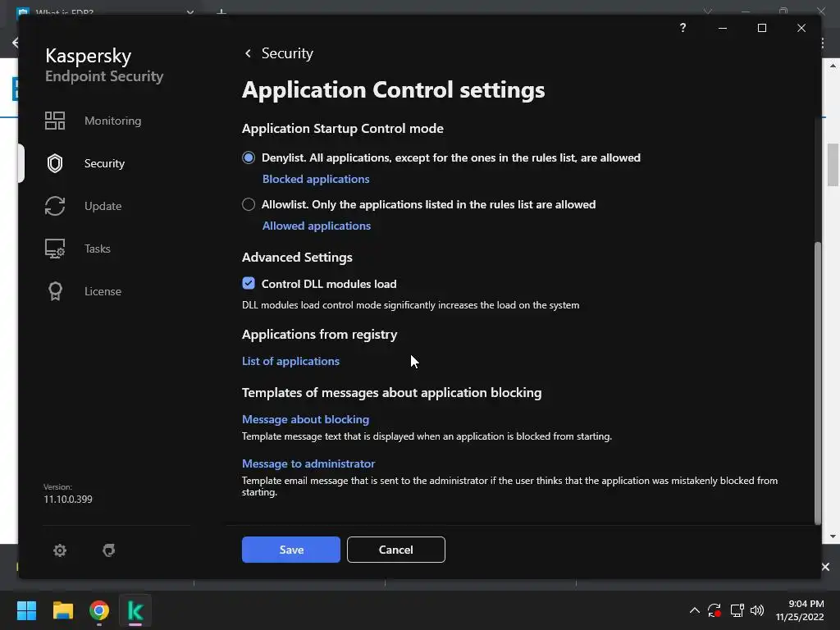Click the support icon beside the gear

click(109, 550)
